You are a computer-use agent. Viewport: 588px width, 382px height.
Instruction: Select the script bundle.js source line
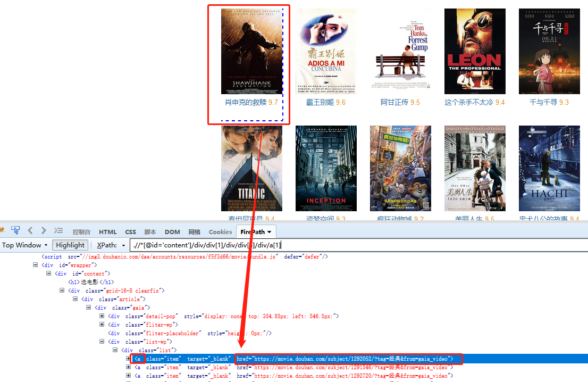[185, 256]
